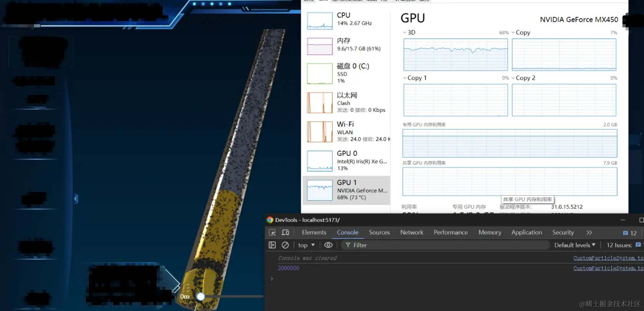
Task: Open the Copy 1 engine graph dropdown
Action: pyautogui.click(x=404, y=78)
